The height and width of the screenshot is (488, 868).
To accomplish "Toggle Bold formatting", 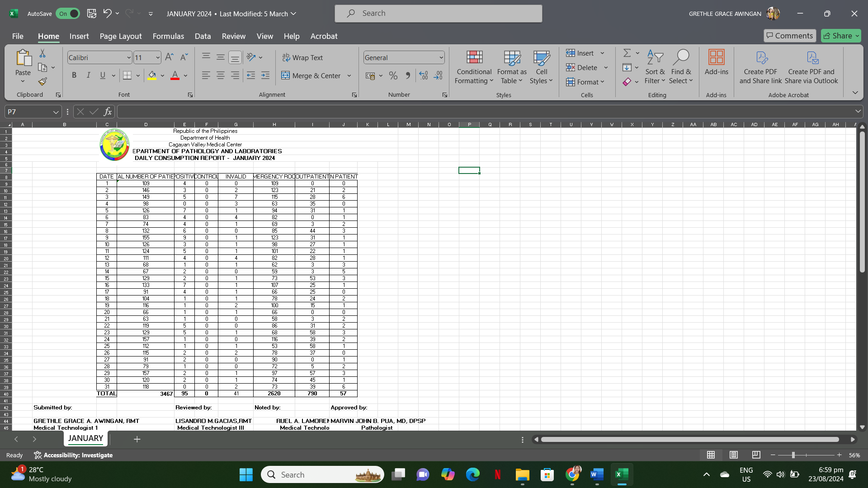I will coord(74,75).
